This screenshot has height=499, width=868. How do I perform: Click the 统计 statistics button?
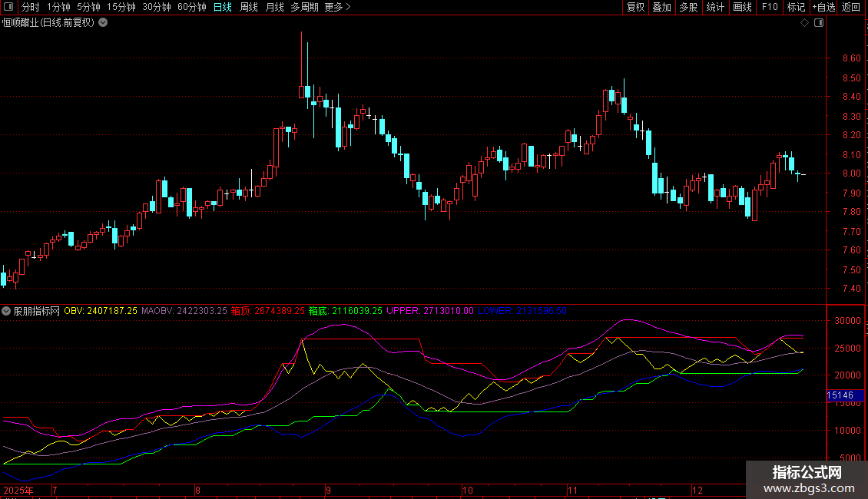point(715,7)
